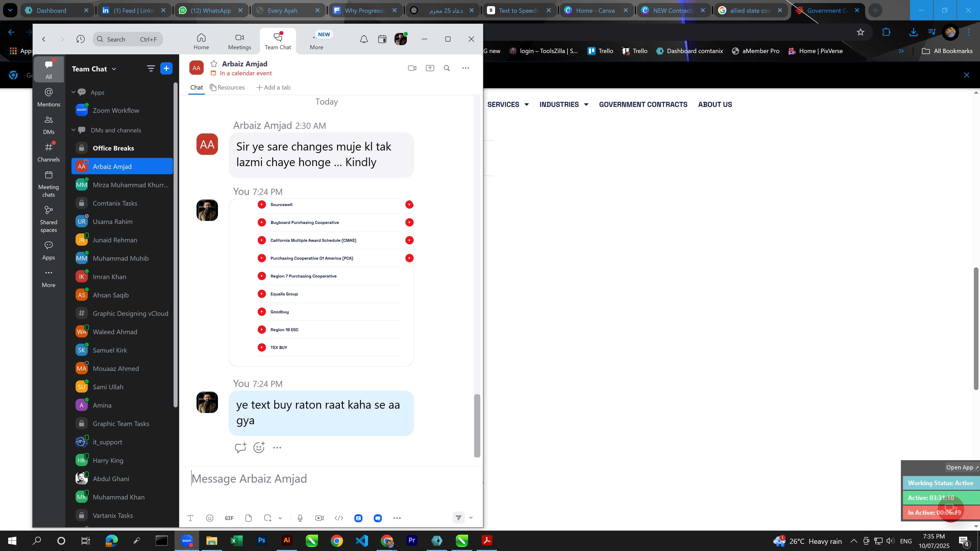This screenshot has width=980, height=551.
Task: Open SERVICES dropdown on the website
Action: coord(508,104)
